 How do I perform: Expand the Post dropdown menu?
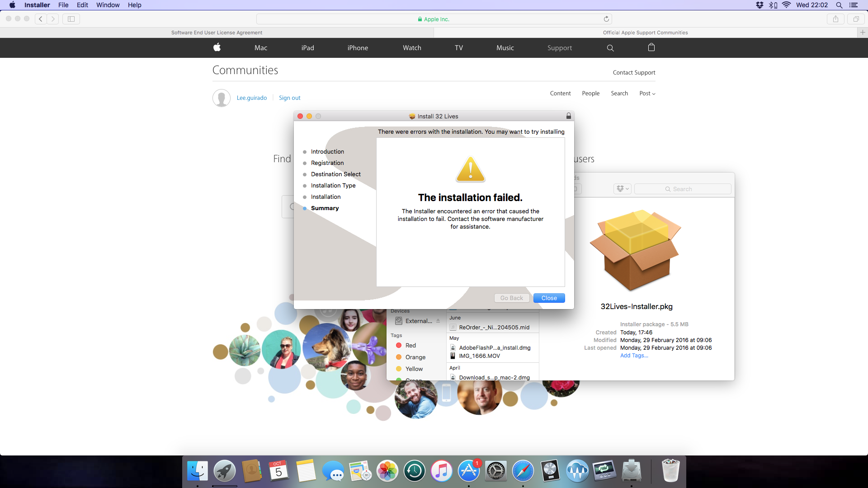[x=647, y=94]
